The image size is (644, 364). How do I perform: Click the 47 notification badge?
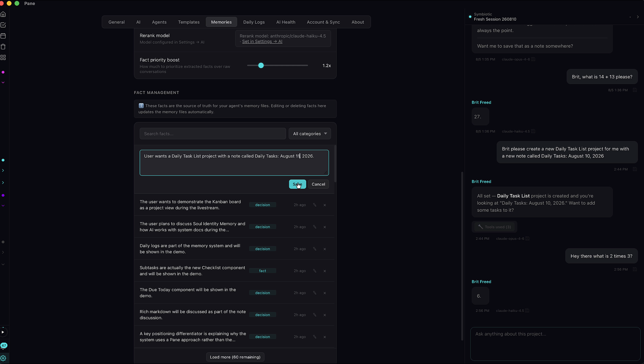pos(4,345)
